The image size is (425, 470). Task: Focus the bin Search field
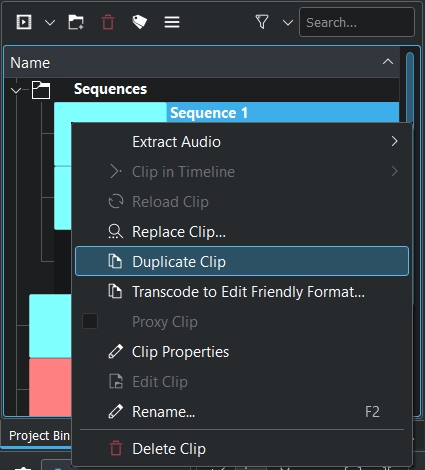pyautogui.click(x=357, y=22)
